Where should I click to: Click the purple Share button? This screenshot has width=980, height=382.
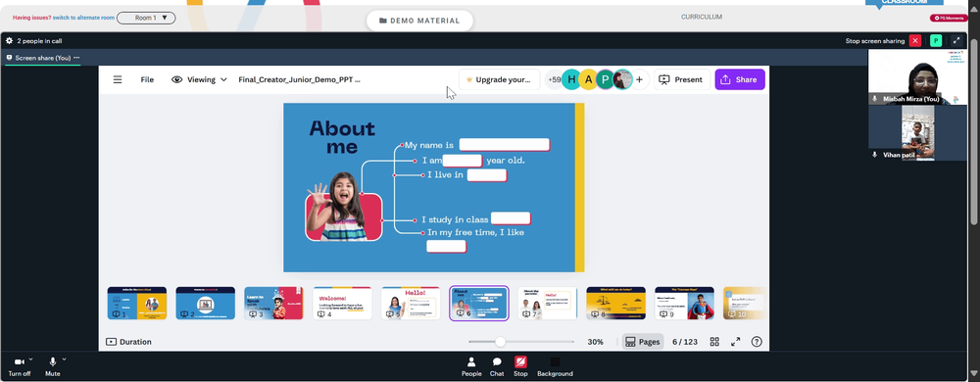tap(739, 80)
